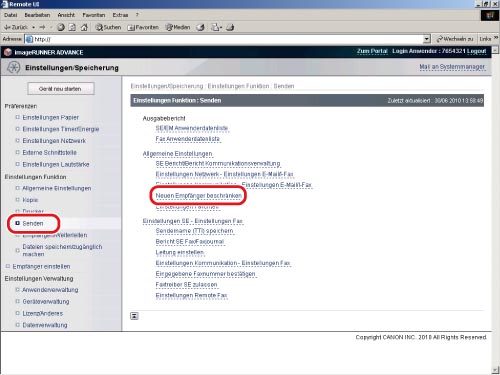Open Mail an Systemmanager link
Viewport: 500px width, 375px height.
[x=452, y=67]
